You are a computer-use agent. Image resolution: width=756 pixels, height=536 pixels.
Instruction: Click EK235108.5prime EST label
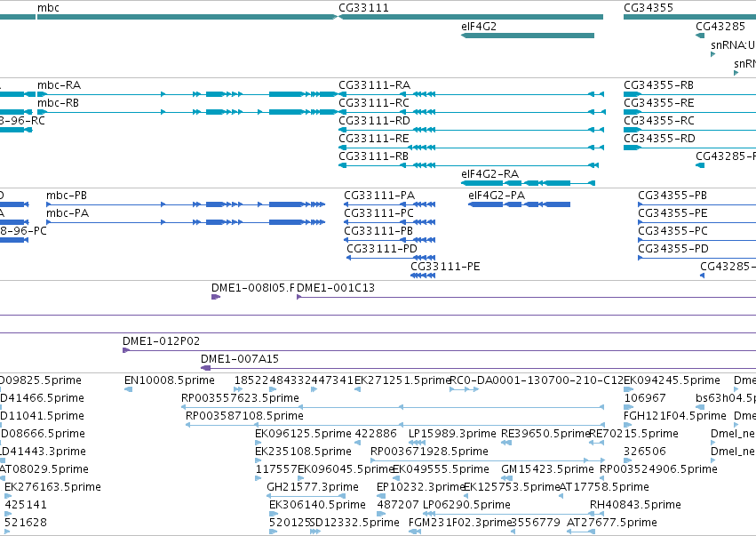coord(303,452)
